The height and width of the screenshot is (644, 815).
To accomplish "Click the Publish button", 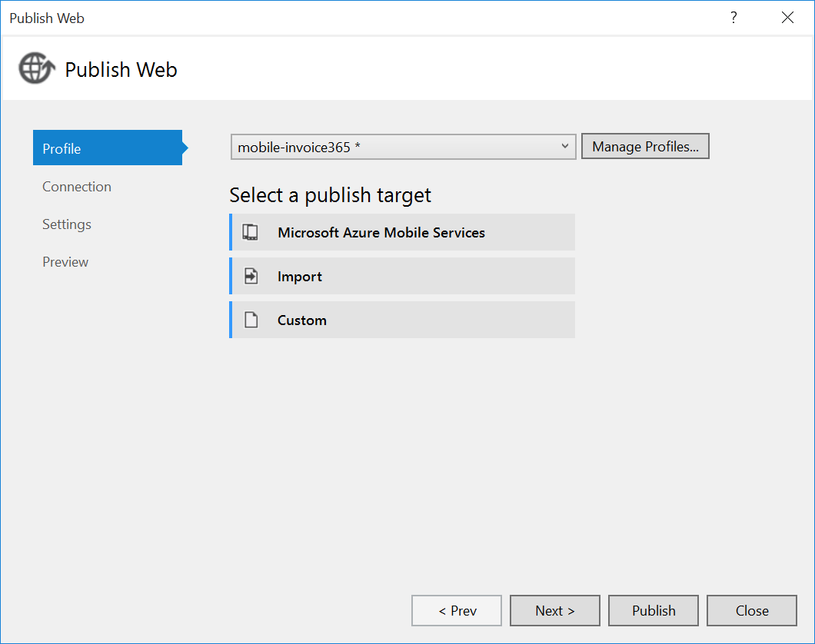I will [x=654, y=611].
